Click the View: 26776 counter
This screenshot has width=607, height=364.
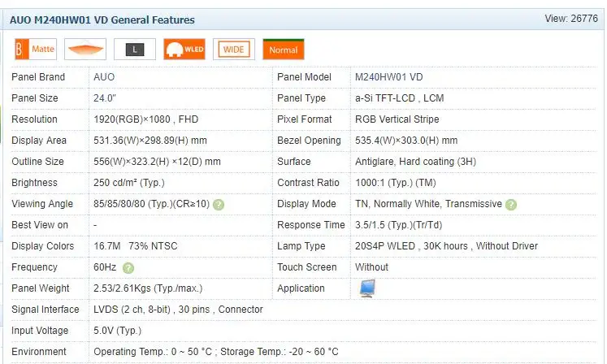point(571,19)
